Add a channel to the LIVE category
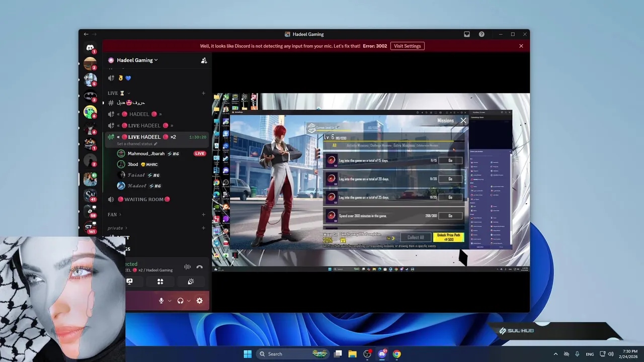This screenshot has height=362, width=644. (203, 93)
